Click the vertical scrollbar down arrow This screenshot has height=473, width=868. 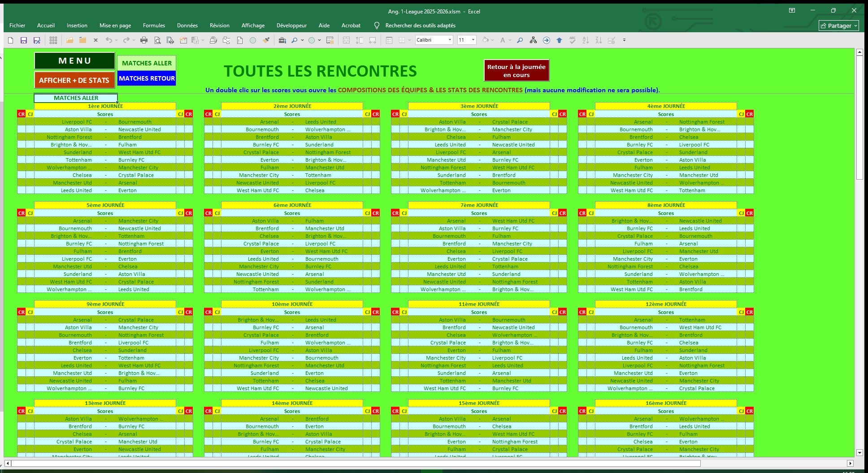click(x=859, y=452)
